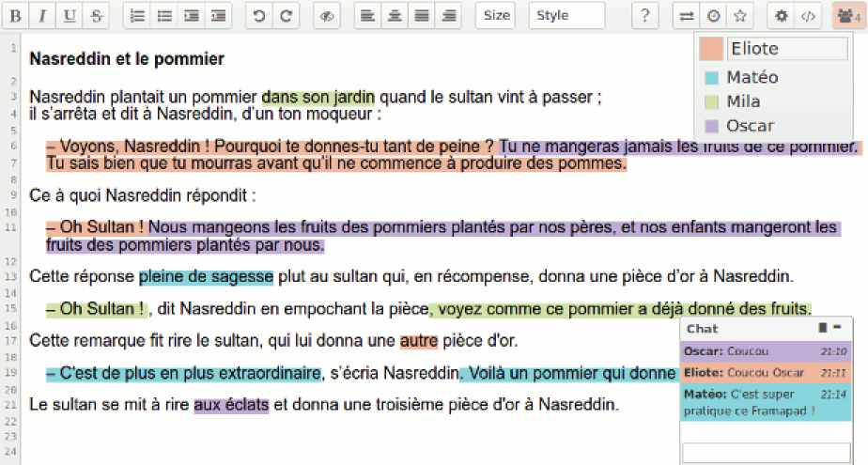Justify the text alignment
Image resolution: width=868 pixels, height=465 pixels.
421,16
